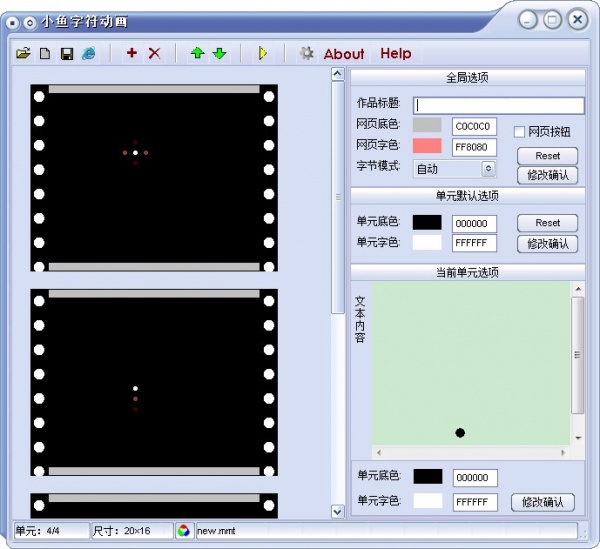600x549 pixels.
Task: Open the About menu item
Action: coord(344,54)
